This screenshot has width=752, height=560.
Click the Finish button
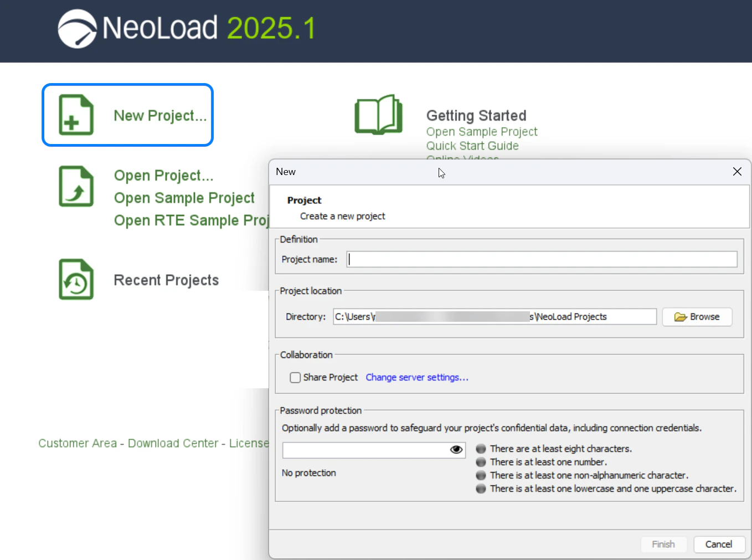(x=663, y=544)
